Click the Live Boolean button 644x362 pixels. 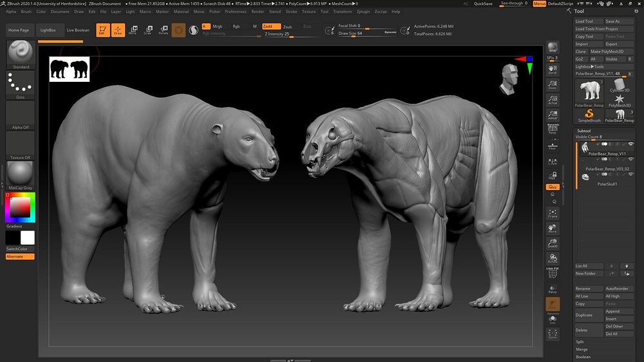click(x=78, y=30)
